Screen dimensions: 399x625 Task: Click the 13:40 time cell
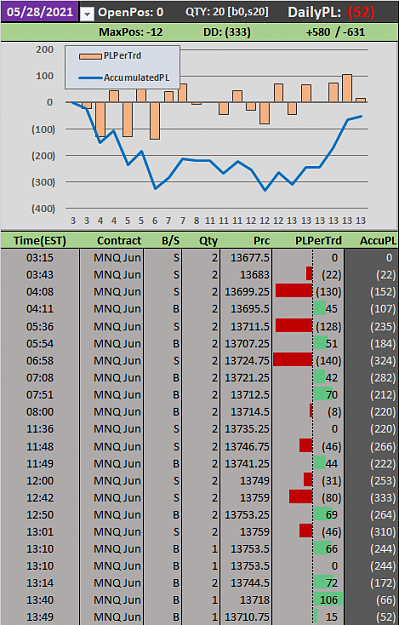point(40,600)
